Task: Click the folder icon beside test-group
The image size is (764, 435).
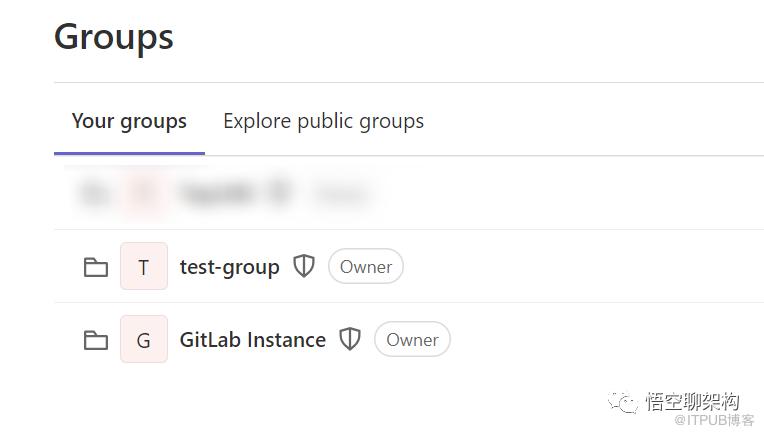Action: tap(95, 267)
